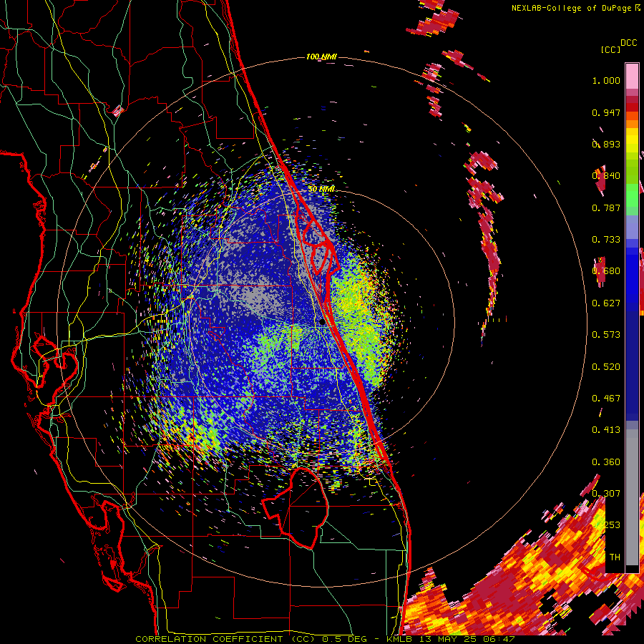Click the 0.573 scale value

tap(606, 335)
